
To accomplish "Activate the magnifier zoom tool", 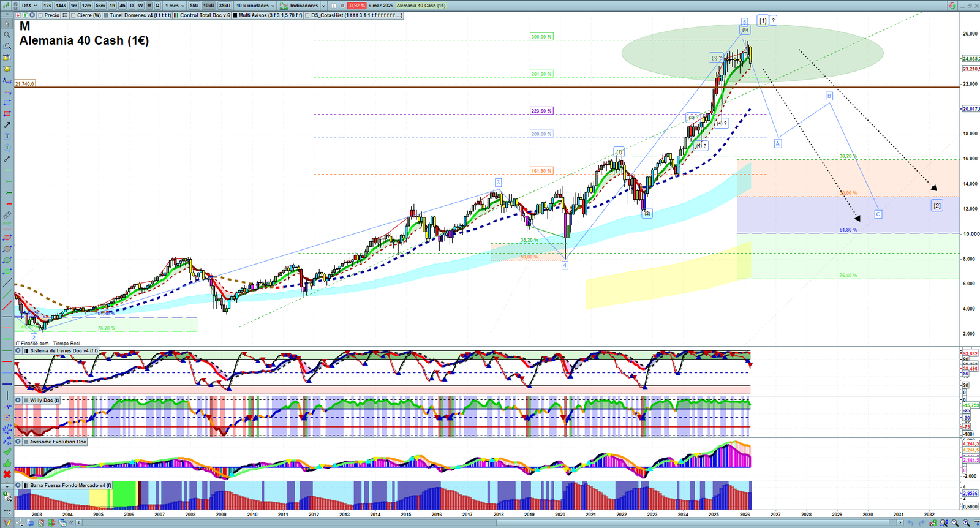I will pos(7,35).
